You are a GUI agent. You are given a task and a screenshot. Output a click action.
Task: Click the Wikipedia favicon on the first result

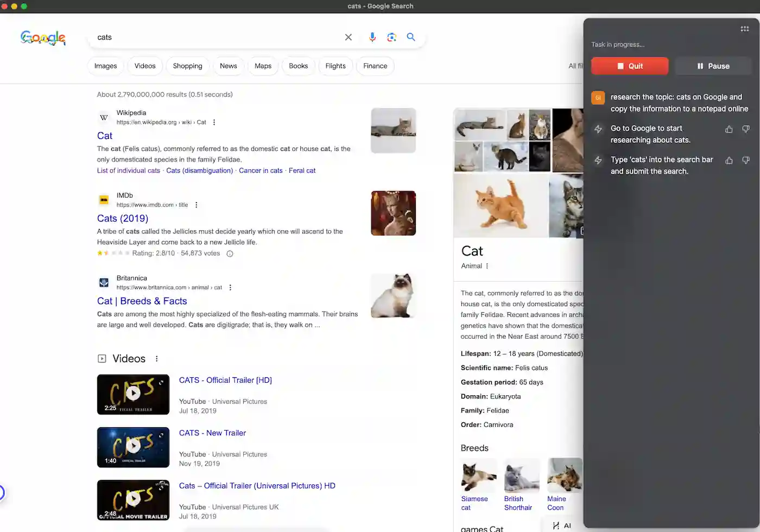[104, 117]
